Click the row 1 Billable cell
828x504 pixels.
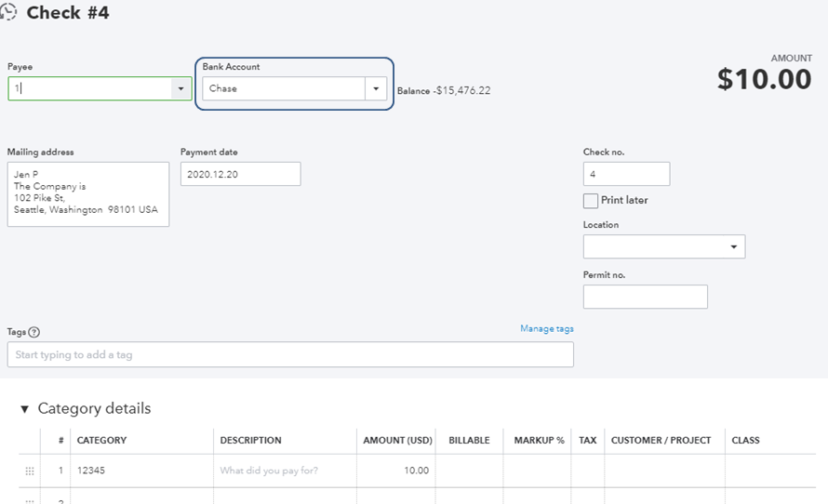click(x=469, y=471)
